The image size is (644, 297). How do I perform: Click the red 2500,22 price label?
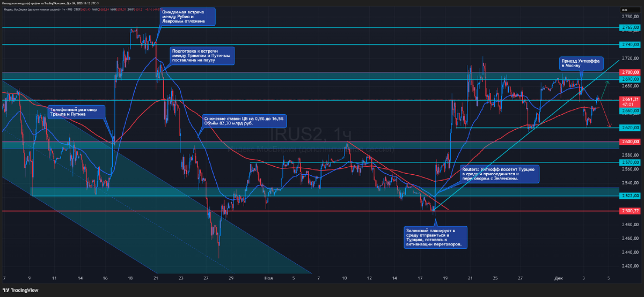point(630,211)
